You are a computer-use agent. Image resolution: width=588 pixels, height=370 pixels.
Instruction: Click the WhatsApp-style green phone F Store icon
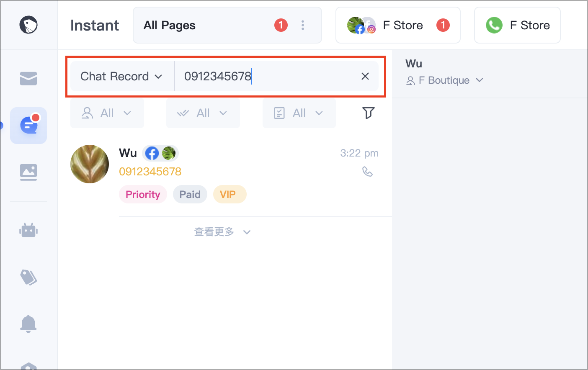pos(494,25)
